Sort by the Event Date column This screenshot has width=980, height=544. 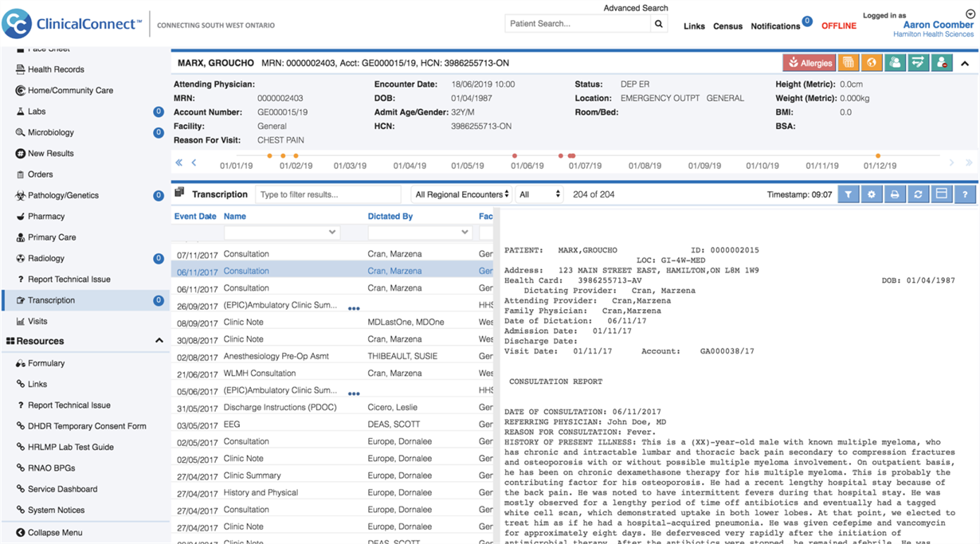pos(195,217)
